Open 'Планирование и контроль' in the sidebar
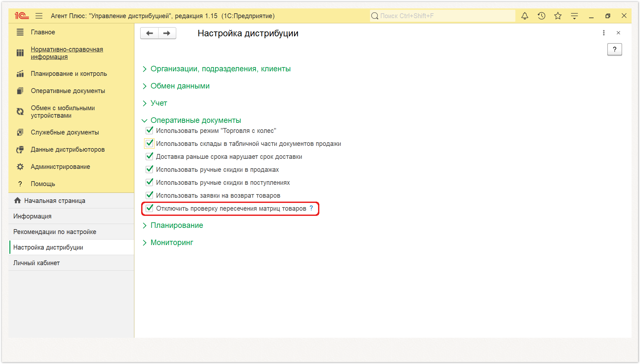Image resolution: width=640 pixels, height=364 pixels. 69,74
